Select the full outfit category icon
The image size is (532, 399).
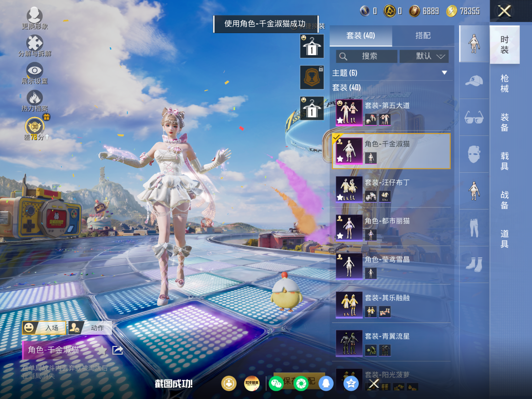click(474, 44)
